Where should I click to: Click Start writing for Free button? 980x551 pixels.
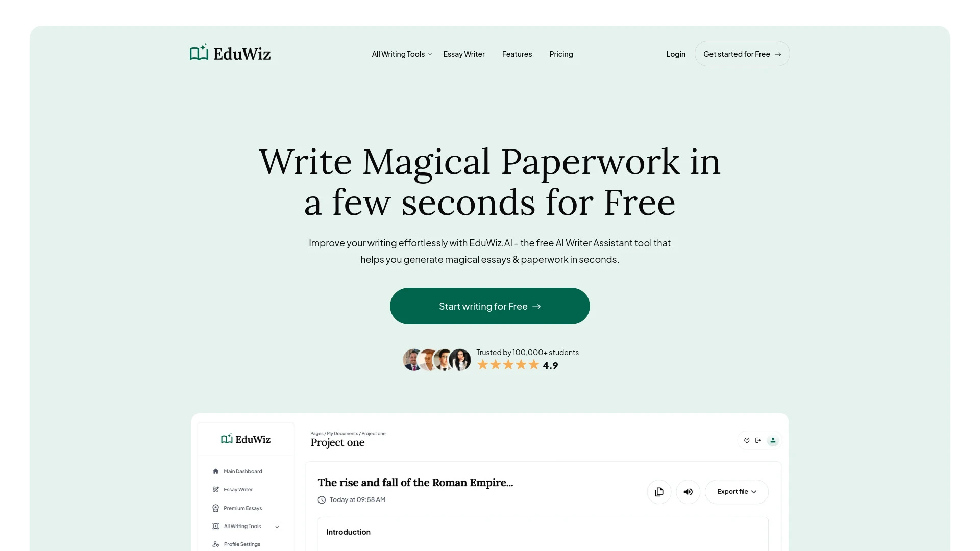489,306
